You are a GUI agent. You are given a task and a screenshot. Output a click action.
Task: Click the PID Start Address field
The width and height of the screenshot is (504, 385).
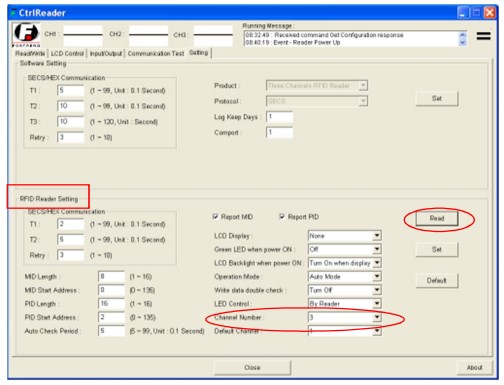click(x=111, y=317)
